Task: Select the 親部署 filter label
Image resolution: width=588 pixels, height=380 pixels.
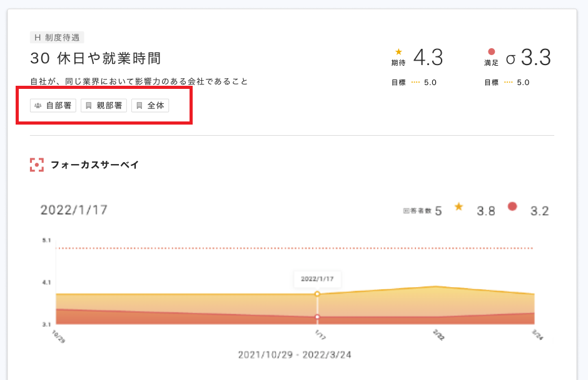Action: [x=109, y=106]
